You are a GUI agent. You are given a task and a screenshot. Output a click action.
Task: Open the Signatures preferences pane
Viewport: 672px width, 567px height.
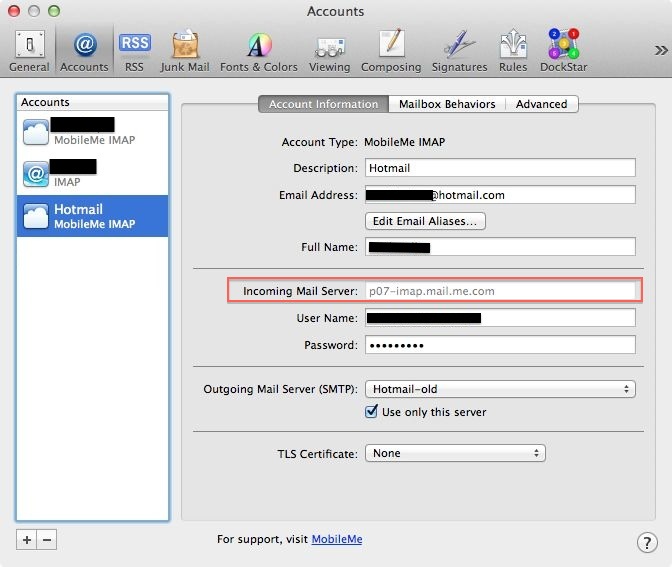coord(459,51)
